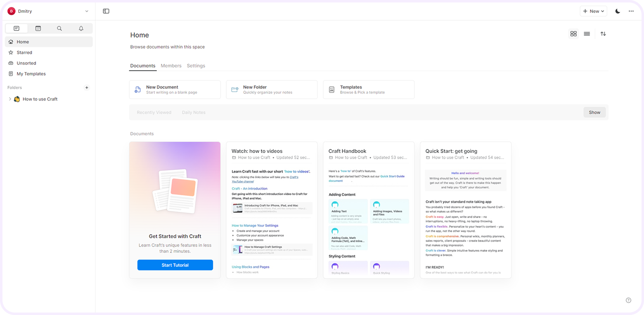
Task: Click the Start Tutorial button
Action: (175, 265)
